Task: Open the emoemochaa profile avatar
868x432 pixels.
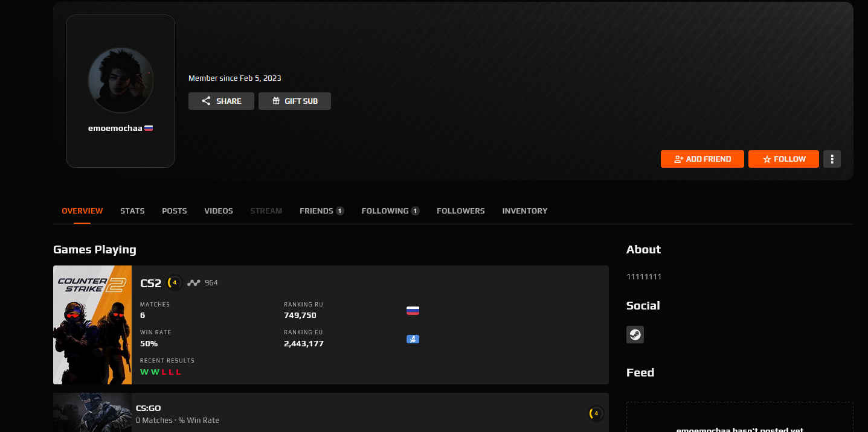Action: [x=121, y=80]
